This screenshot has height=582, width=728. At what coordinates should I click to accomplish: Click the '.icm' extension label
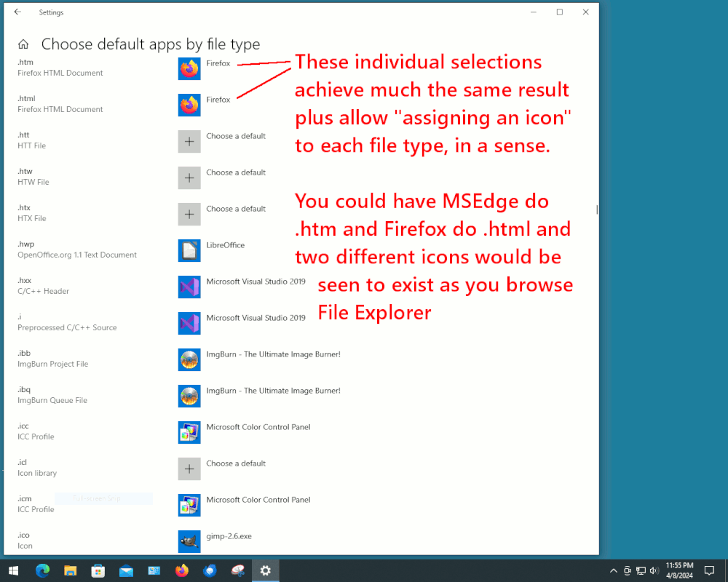click(25, 499)
